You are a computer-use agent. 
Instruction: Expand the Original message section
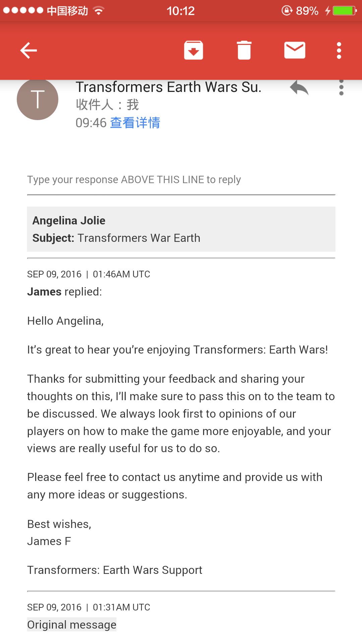click(72, 625)
